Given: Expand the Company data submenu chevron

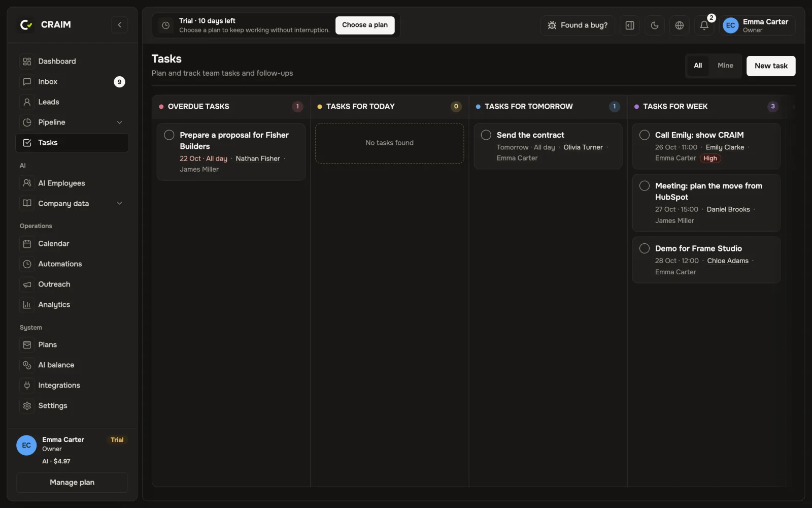Looking at the screenshot, I should pyautogui.click(x=120, y=204).
